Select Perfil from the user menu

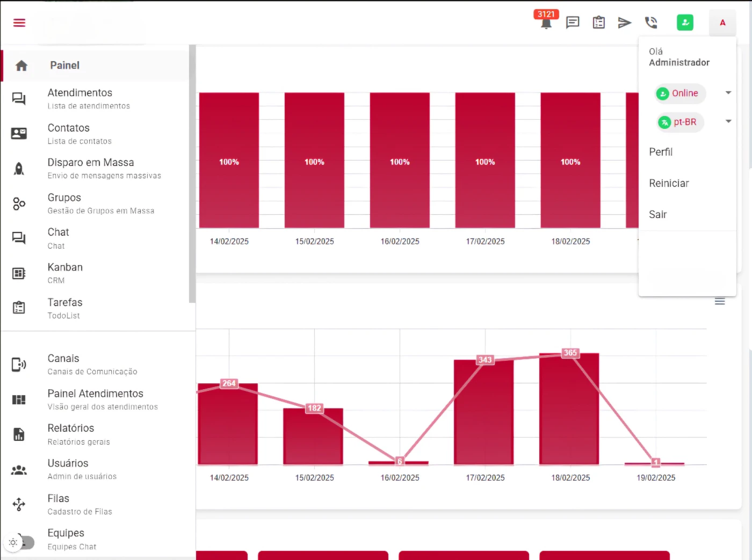click(x=661, y=152)
